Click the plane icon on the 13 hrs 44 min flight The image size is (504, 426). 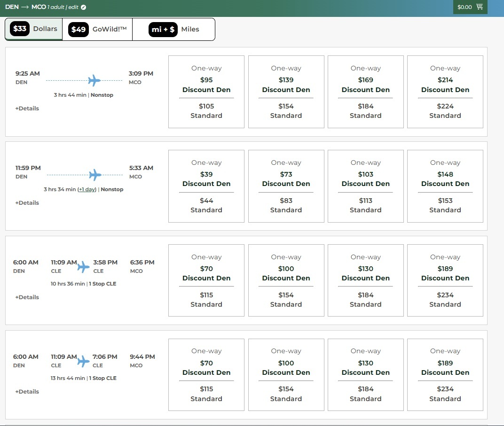pyautogui.click(x=83, y=361)
